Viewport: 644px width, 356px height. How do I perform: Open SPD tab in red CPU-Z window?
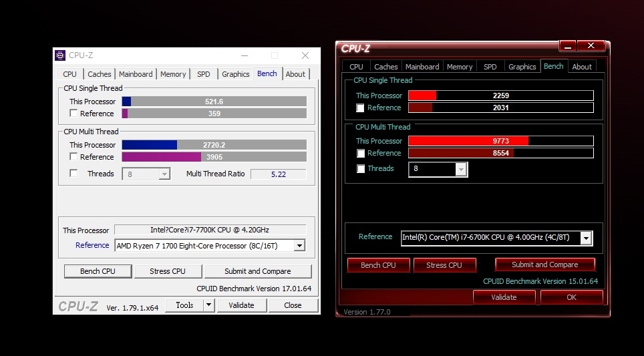490,67
